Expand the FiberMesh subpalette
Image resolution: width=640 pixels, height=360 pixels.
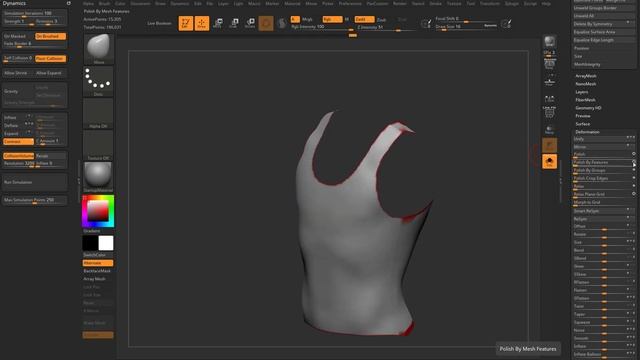pos(585,100)
